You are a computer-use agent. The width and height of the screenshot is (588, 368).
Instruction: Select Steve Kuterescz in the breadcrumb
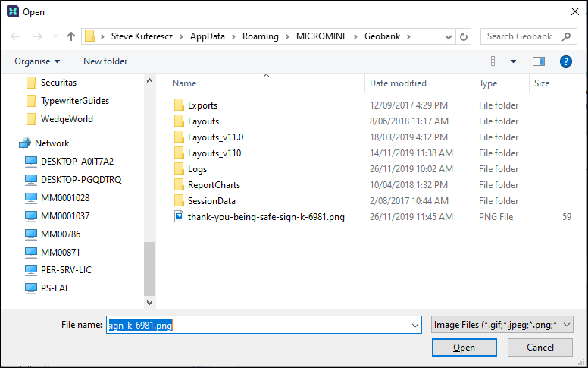143,36
